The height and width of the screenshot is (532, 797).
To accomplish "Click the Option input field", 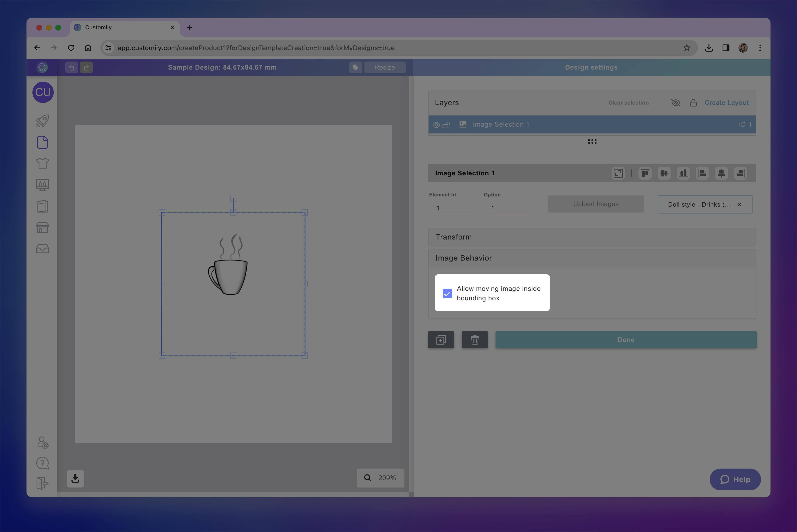I will coord(509,208).
